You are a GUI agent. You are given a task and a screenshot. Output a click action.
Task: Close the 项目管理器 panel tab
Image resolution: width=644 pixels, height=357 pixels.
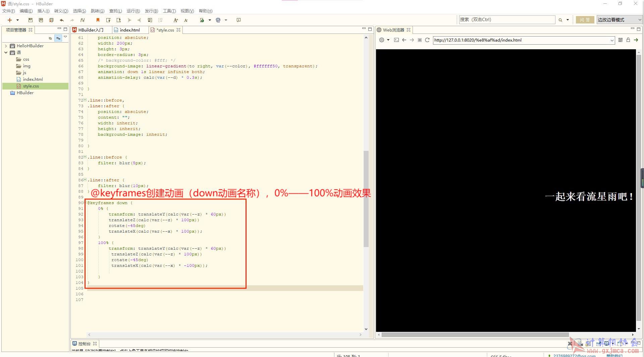[x=31, y=30]
